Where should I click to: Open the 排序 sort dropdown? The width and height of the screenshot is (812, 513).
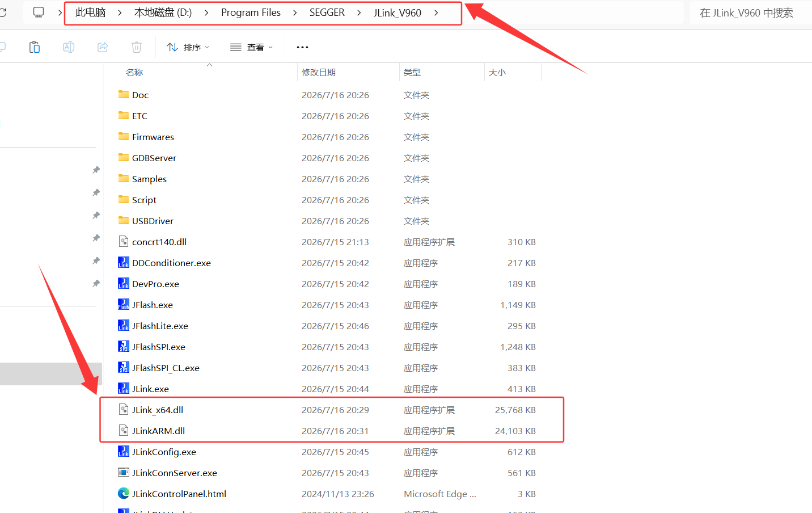[x=188, y=47]
